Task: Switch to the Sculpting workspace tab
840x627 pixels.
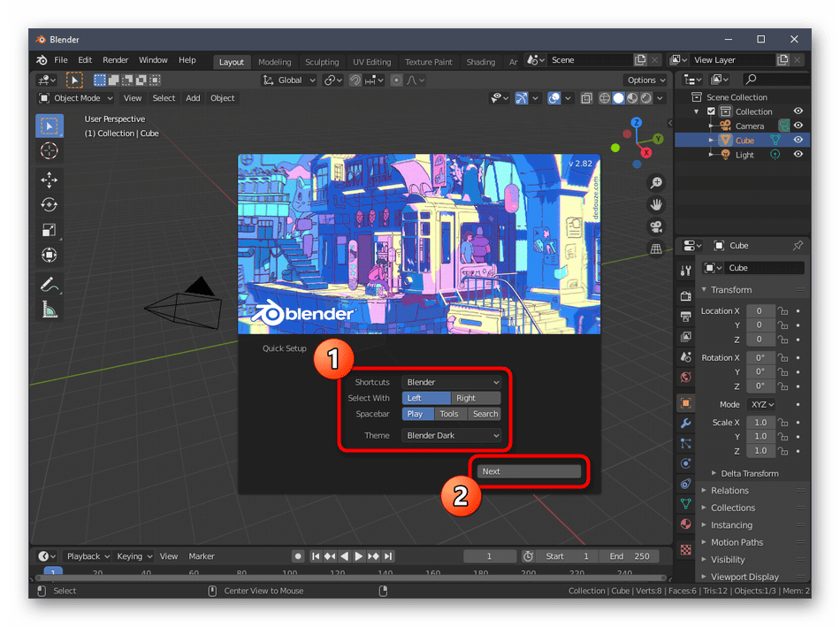Action: coord(322,62)
